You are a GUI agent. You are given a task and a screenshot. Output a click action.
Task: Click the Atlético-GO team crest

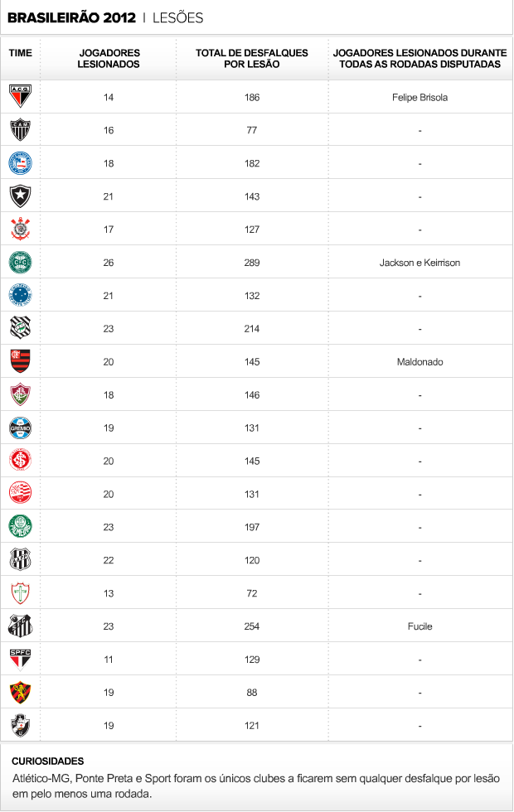click(20, 97)
